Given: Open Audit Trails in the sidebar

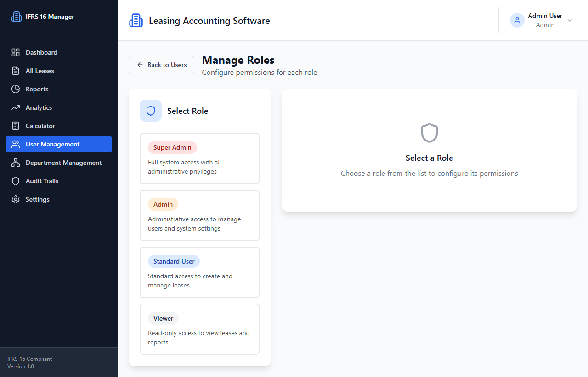Looking at the screenshot, I should [x=59, y=181].
